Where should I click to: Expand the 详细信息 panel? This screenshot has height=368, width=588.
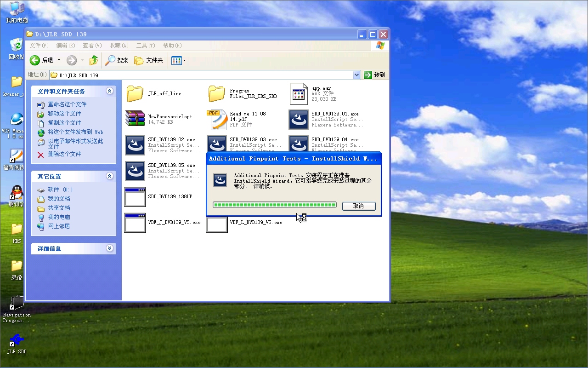pyautogui.click(x=109, y=248)
